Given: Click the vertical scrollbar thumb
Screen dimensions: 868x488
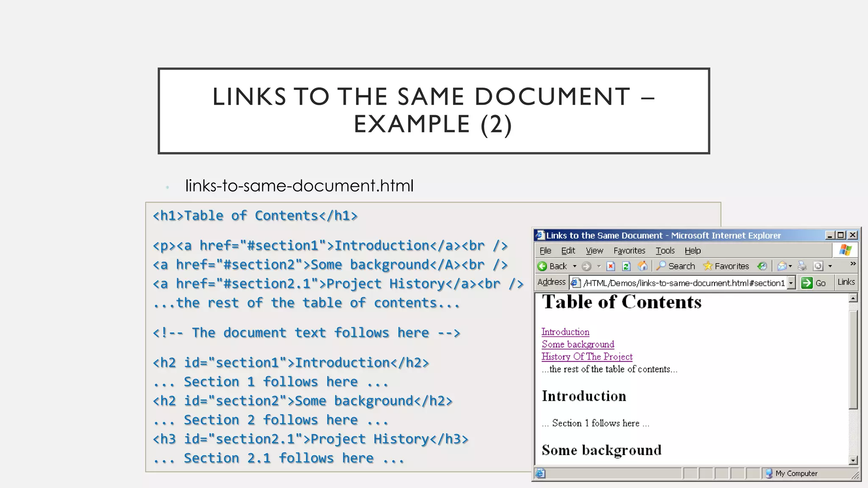Looking at the screenshot, I should coord(854,360).
